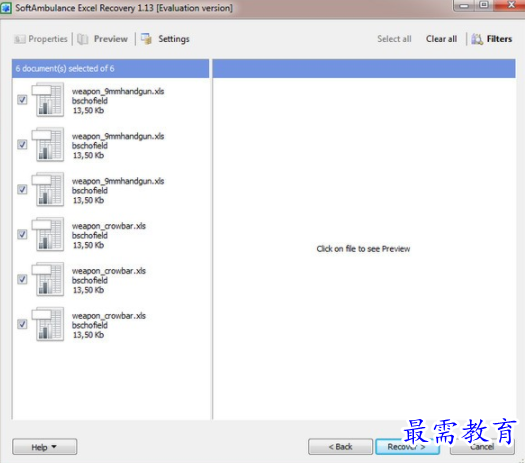Choose Clear all
The height and width of the screenshot is (463, 525).
441,39
